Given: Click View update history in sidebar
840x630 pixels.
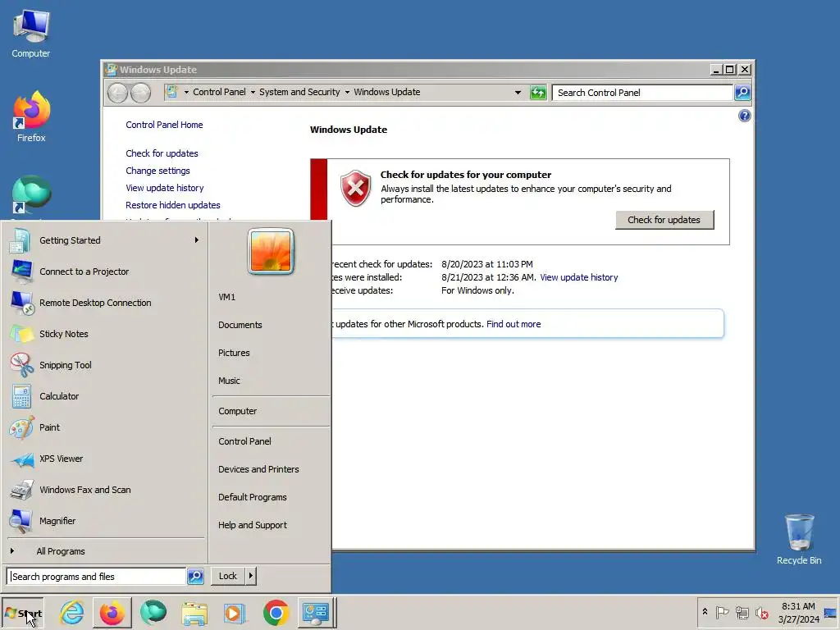Looking at the screenshot, I should [164, 188].
